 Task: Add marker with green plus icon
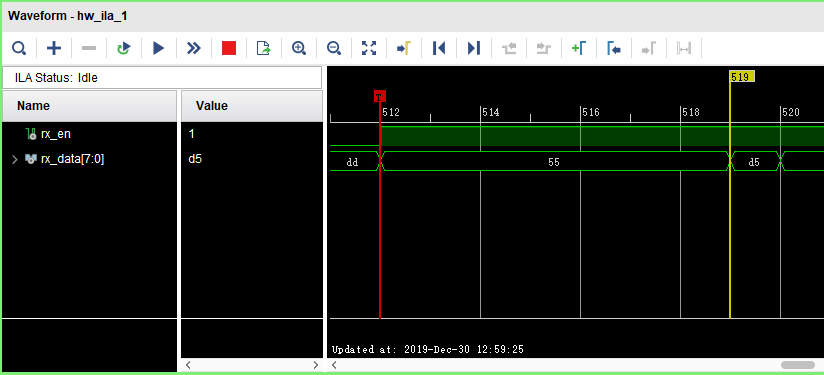(579, 48)
